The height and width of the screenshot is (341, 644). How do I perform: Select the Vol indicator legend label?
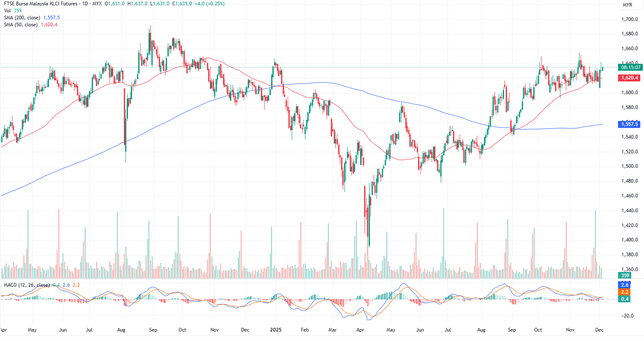coord(7,11)
